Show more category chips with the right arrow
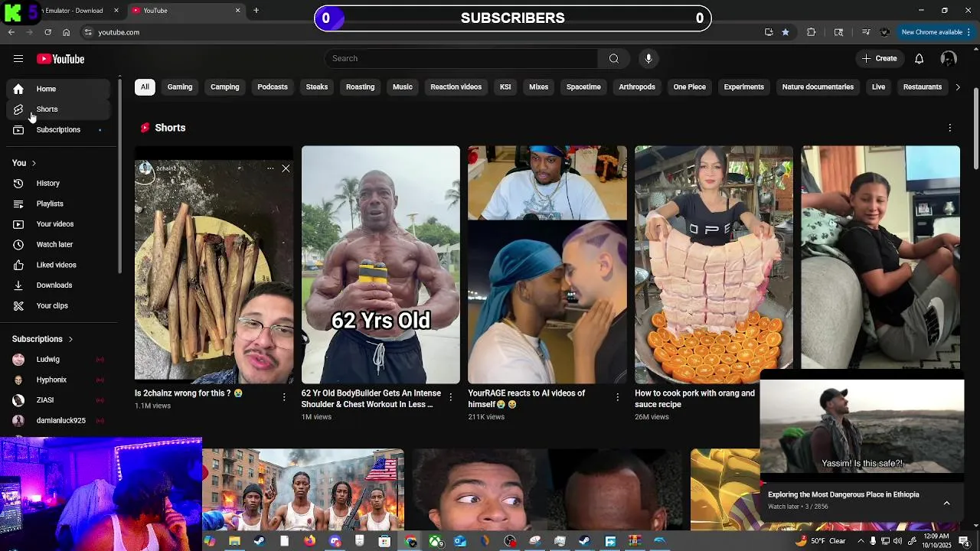 click(958, 87)
